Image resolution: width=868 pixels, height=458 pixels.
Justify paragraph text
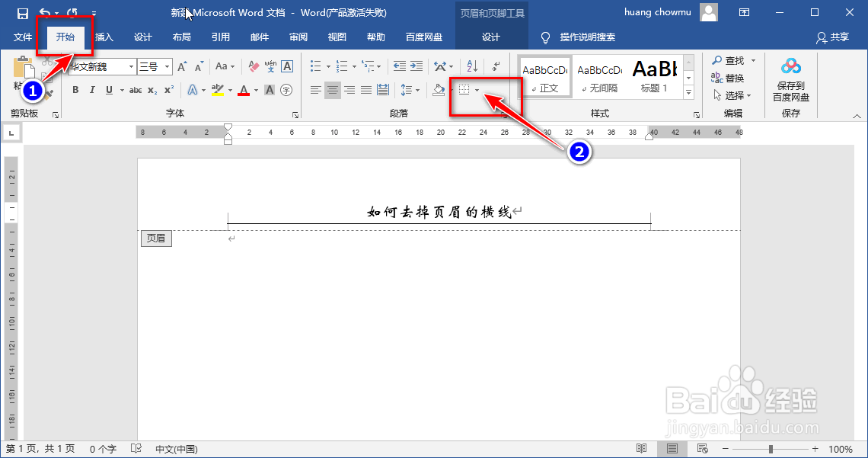[366, 90]
